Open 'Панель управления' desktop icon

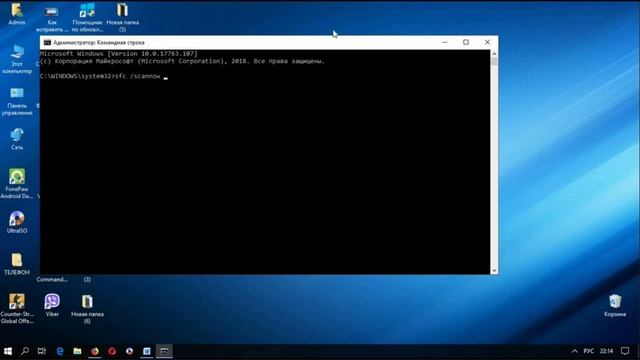pos(17,102)
